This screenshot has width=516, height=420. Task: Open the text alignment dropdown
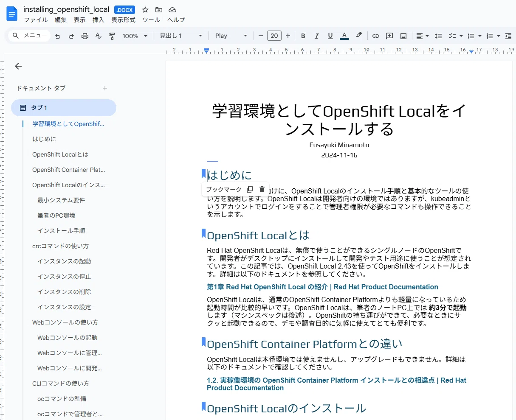tap(422, 36)
